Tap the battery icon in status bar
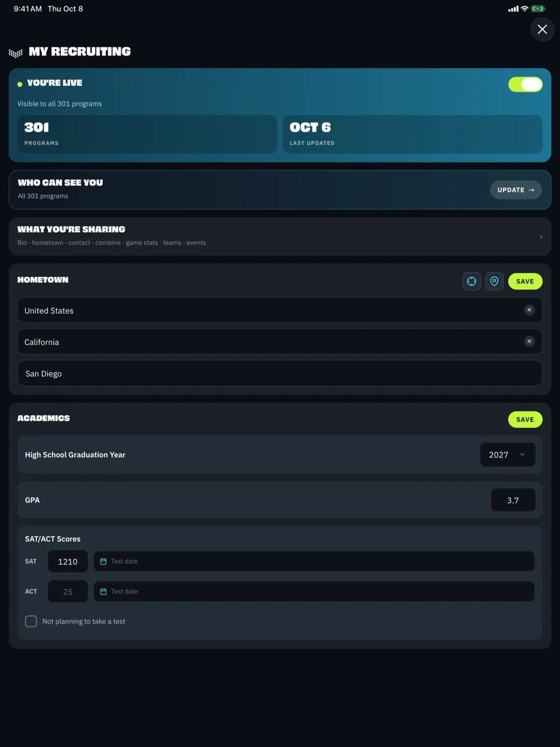 pos(538,9)
